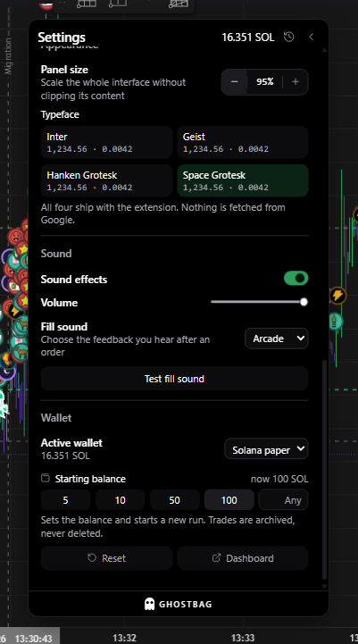This screenshot has width=358, height=644.
Task: Click the wallet icon beside Starting balance
Action: pyautogui.click(x=46, y=478)
